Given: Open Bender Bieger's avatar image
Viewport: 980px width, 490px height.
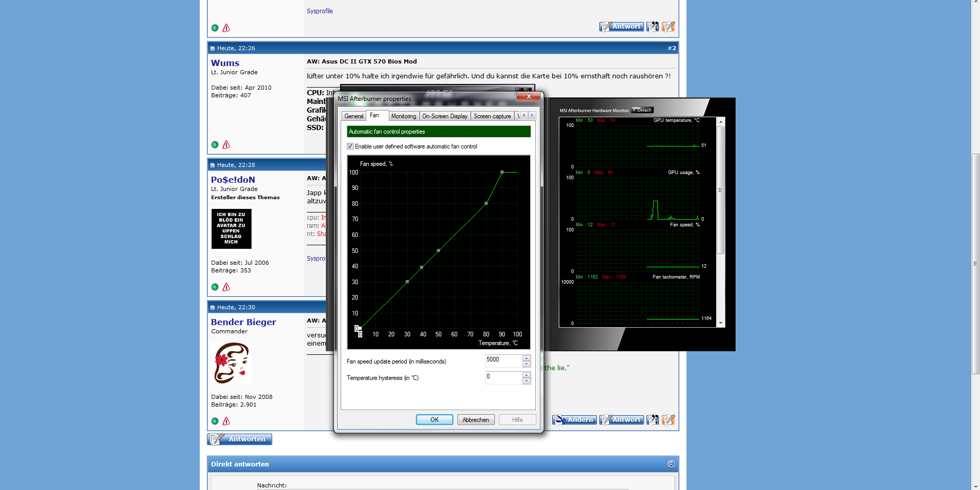Looking at the screenshot, I should click(x=232, y=363).
